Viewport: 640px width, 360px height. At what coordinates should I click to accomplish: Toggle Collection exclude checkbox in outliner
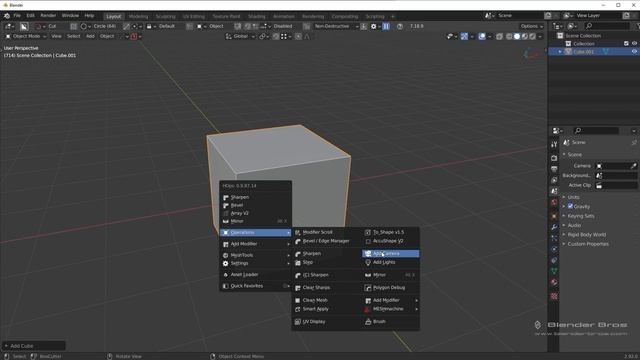[x=626, y=43]
